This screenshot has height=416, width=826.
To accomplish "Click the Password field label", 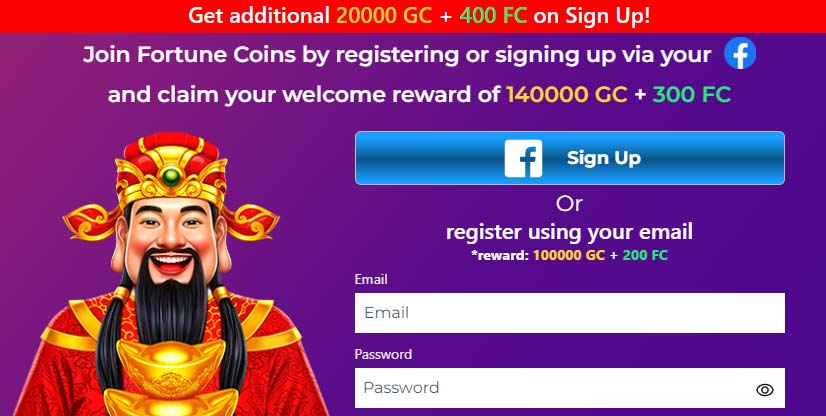I will coord(383,354).
